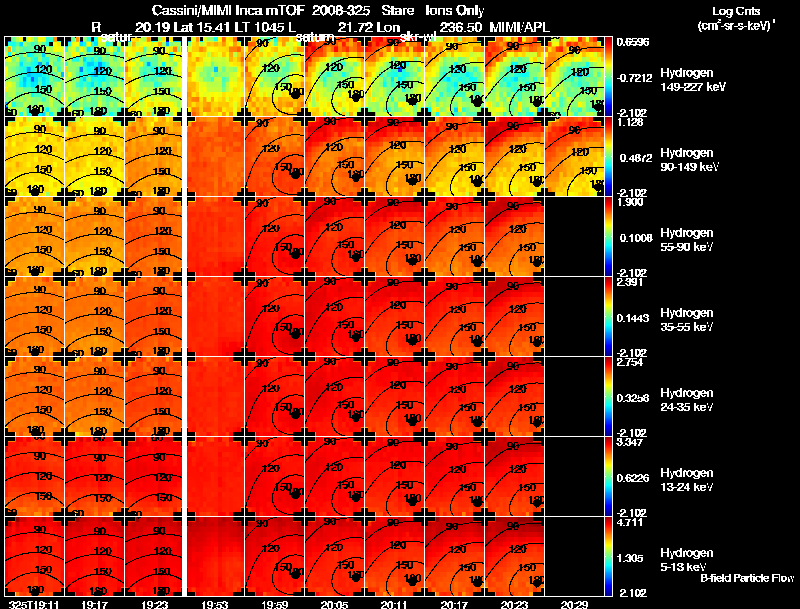Click the Hydrogen 90-149 keV row label

tap(689, 160)
